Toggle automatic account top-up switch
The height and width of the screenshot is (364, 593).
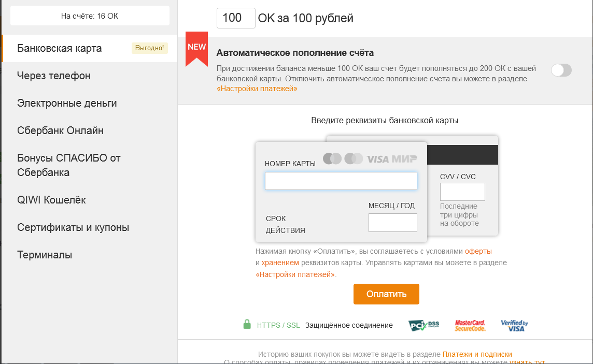click(561, 70)
